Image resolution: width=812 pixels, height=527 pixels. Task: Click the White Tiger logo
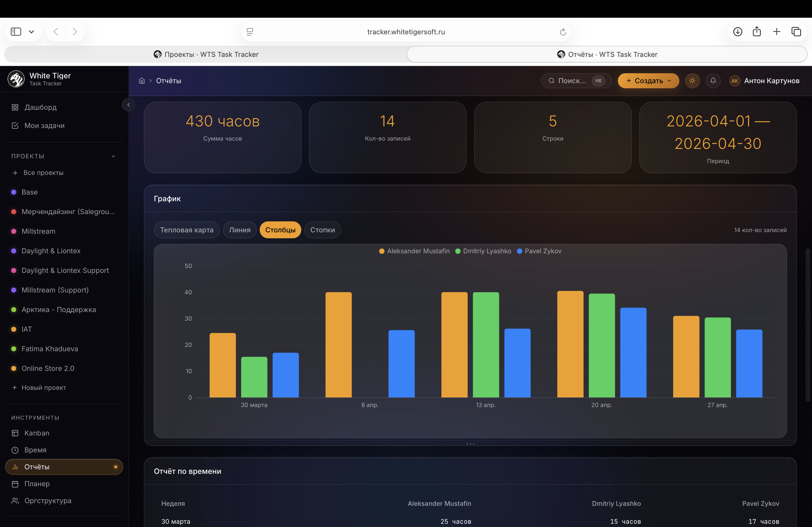coord(16,79)
